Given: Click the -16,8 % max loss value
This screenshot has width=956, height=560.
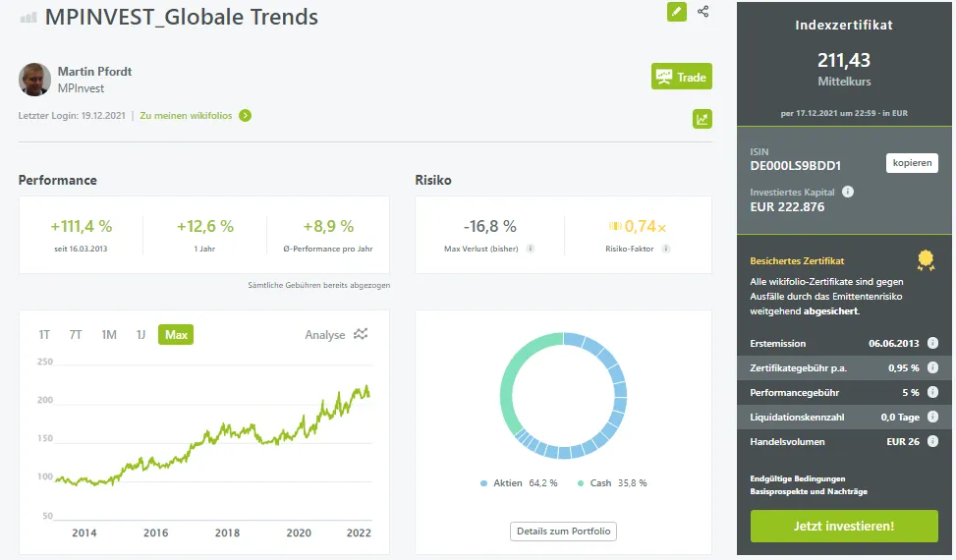Looking at the screenshot, I should click(x=489, y=226).
